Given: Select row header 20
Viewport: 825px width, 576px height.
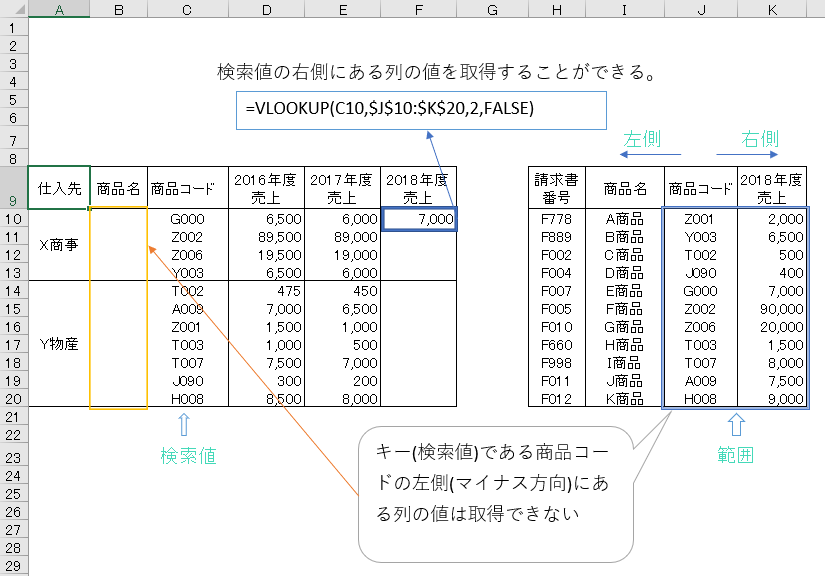Looking at the screenshot, I should (14, 399).
